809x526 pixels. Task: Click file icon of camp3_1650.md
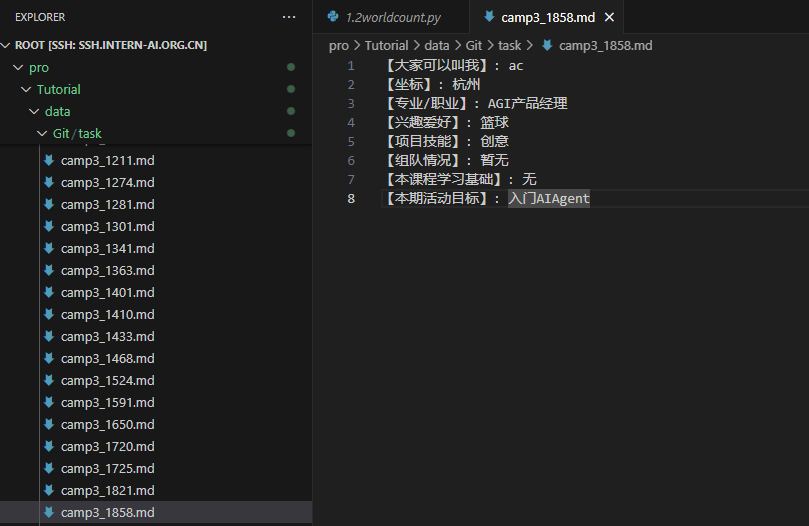49,425
